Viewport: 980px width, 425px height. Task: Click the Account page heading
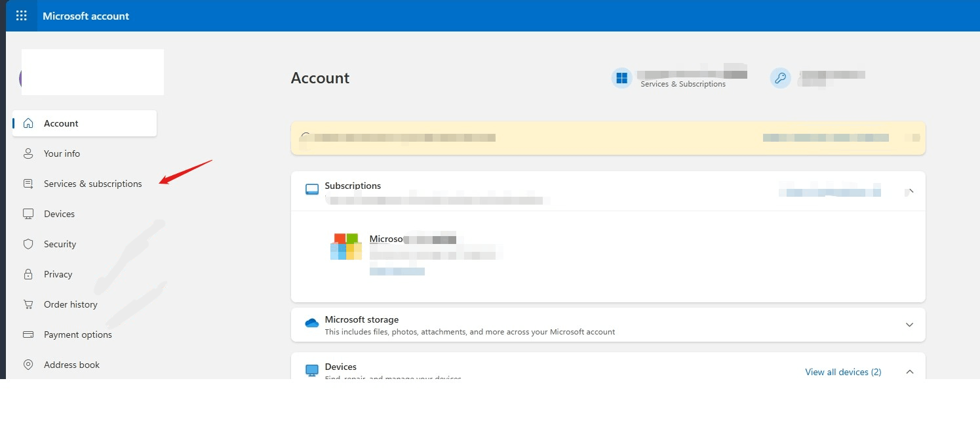pyautogui.click(x=320, y=78)
